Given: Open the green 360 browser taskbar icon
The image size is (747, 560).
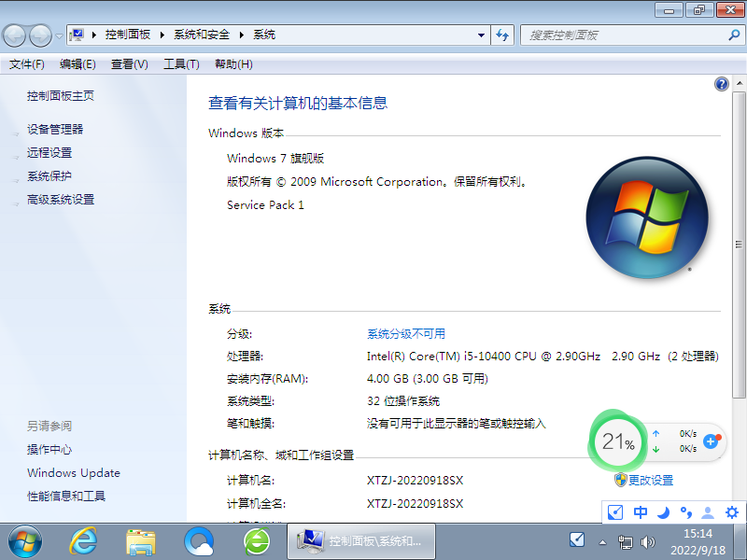Looking at the screenshot, I should 257,542.
